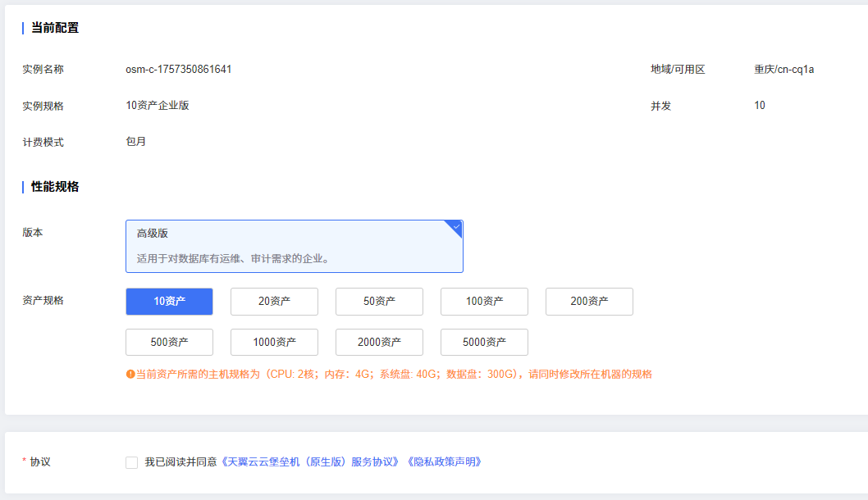Click the instance name osm-c-1757350861641
Image resolution: width=868 pixels, height=500 pixels.
click(x=178, y=70)
